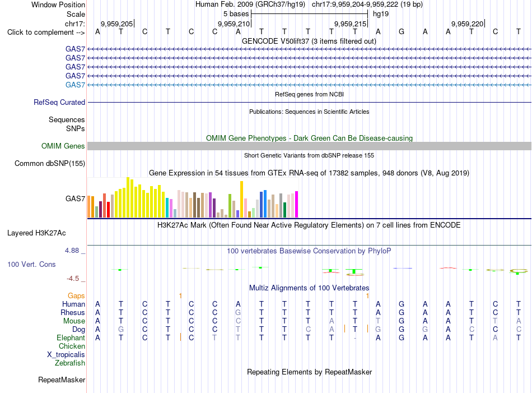
Task: Select the Elephant species label
Action: [71, 337]
